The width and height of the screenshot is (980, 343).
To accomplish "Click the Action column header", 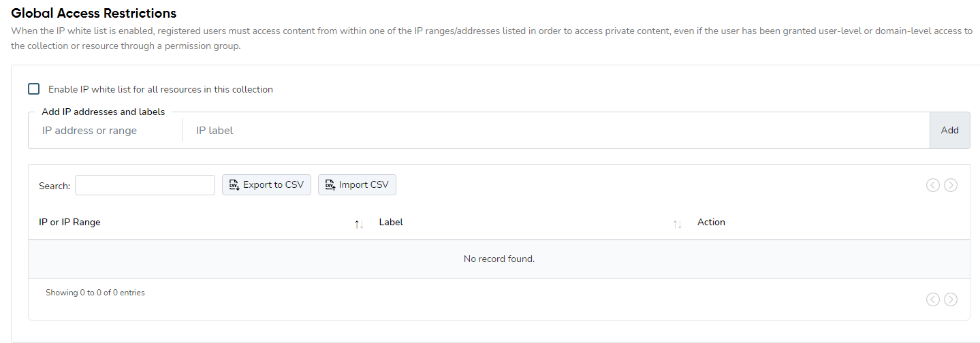I will click(711, 223).
